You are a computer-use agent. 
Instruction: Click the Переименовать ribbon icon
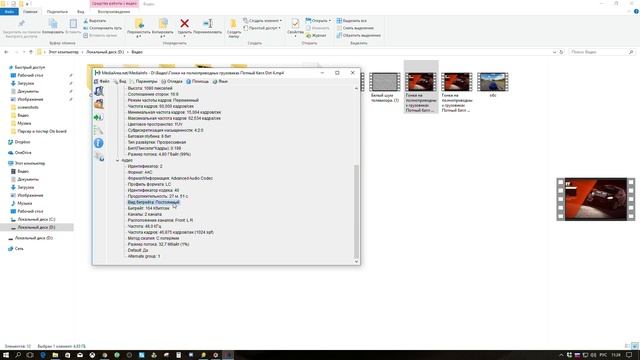point(208,24)
